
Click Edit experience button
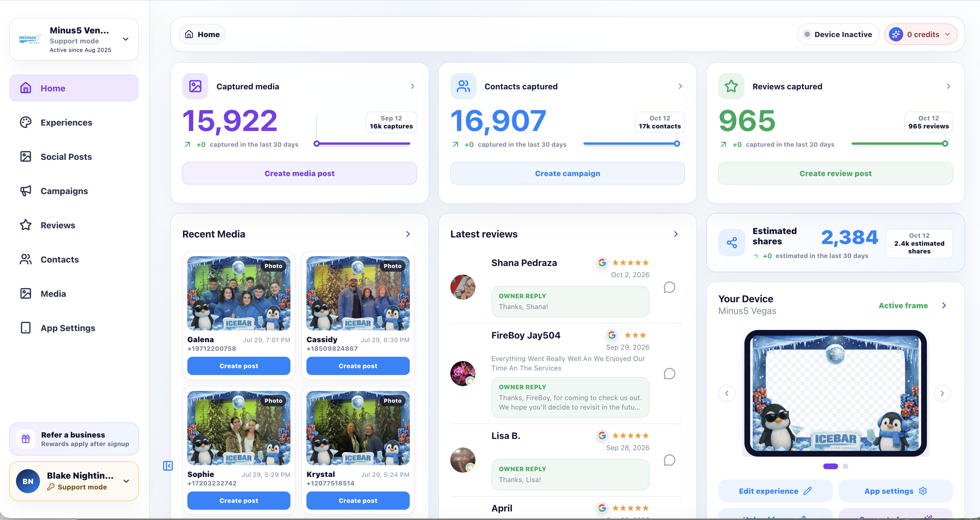775,491
